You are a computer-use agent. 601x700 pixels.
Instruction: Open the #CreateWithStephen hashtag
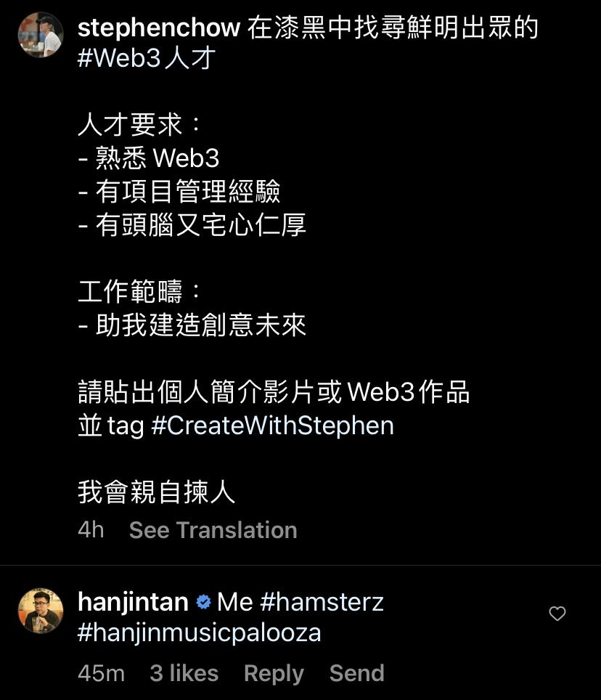(273, 426)
